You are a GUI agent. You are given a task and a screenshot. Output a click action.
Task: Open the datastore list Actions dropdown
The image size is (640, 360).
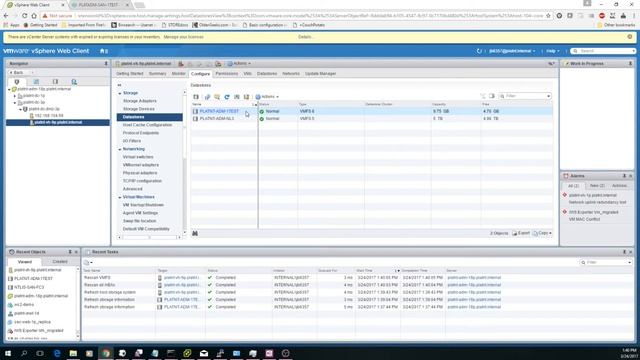[267, 97]
